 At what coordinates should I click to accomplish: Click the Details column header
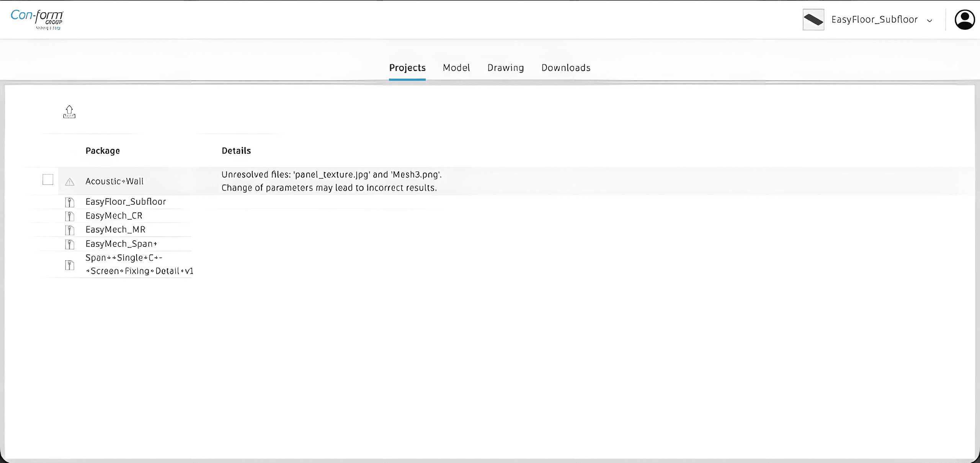236,151
